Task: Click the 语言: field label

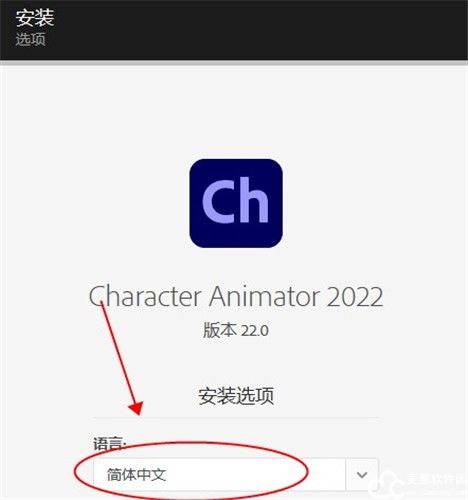Action: click(x=110, y=444)
